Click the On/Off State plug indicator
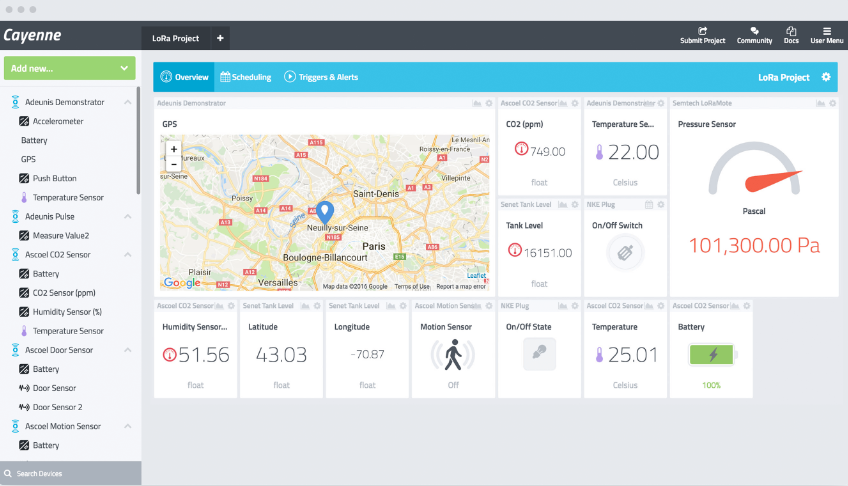The image size is (848, 486). click(x=539, y=354)
